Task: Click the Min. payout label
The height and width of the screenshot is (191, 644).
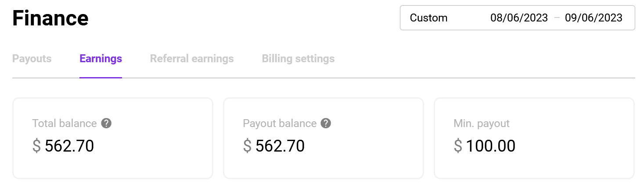Action: click(x=482, y=124)
